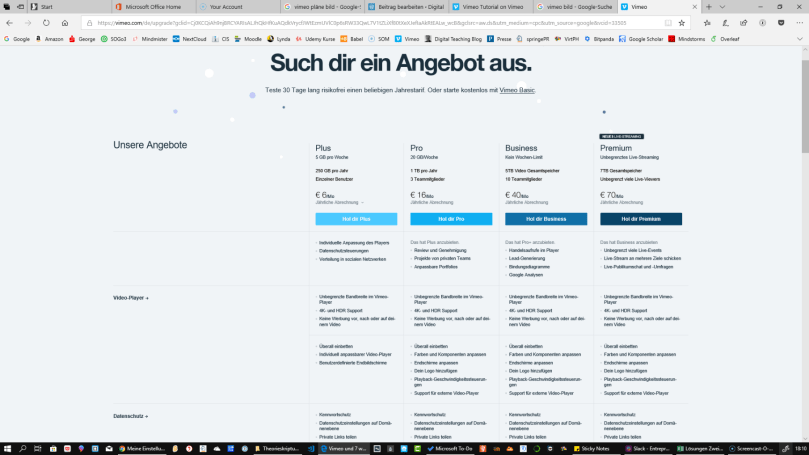This screenshot has height=455, width=809.
Task: Open the Amazon bookmark
Action: tap(49, 39)
